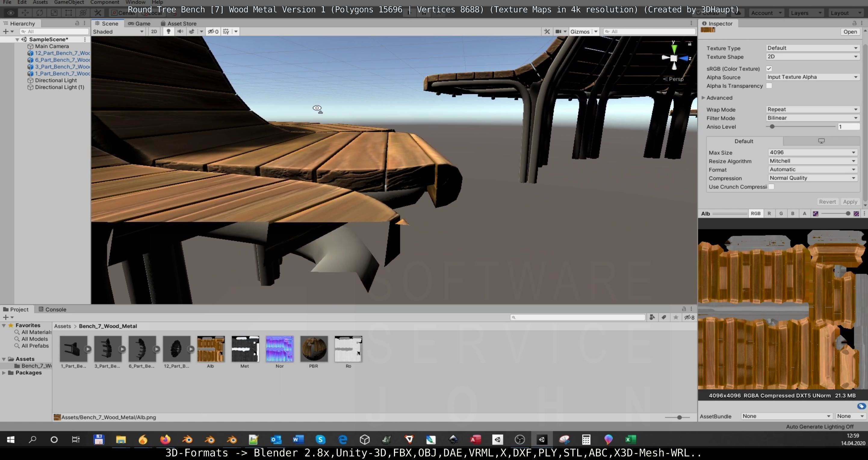Toggle scene lighting bulb icon
Image resolution: width=868 pixels, height=460 pixels.
(169, 31)
